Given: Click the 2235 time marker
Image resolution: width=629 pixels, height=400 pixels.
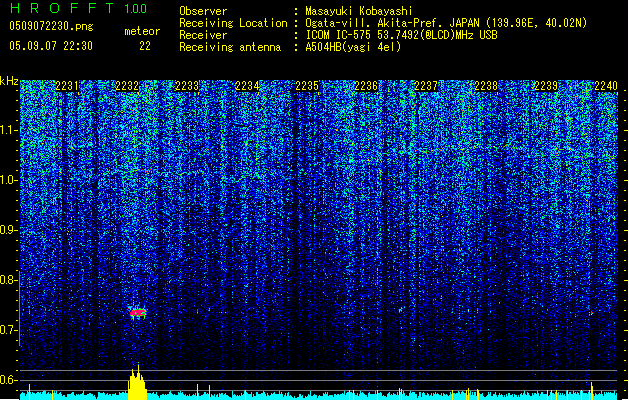Looking at the screenshot, I should click(307, 86).
